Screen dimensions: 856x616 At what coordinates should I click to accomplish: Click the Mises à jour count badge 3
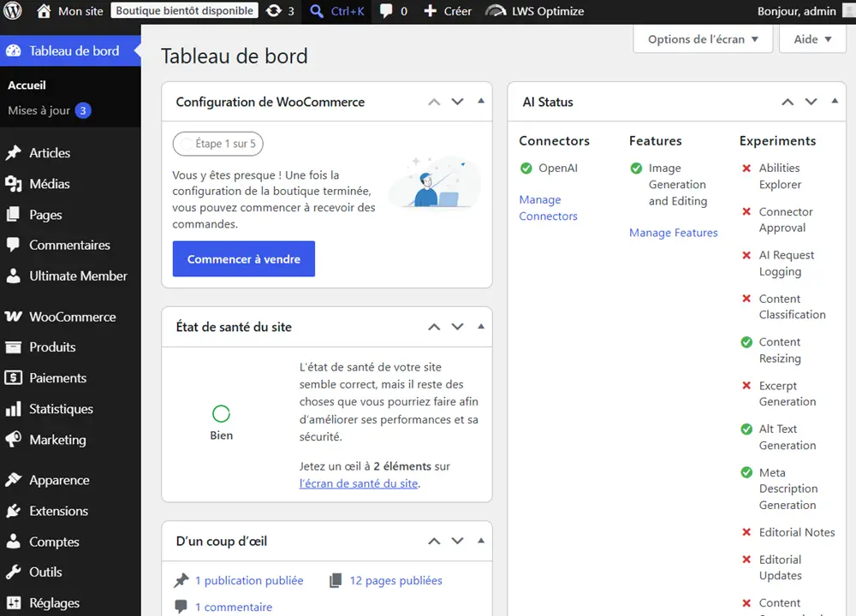[x=83, y=110]
